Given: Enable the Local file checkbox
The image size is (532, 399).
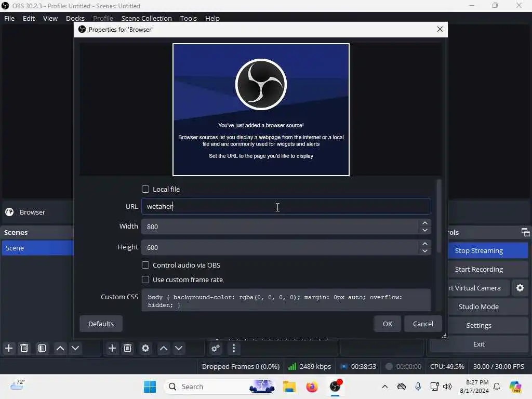Looking at the screenshot, I should coord(145,189).
